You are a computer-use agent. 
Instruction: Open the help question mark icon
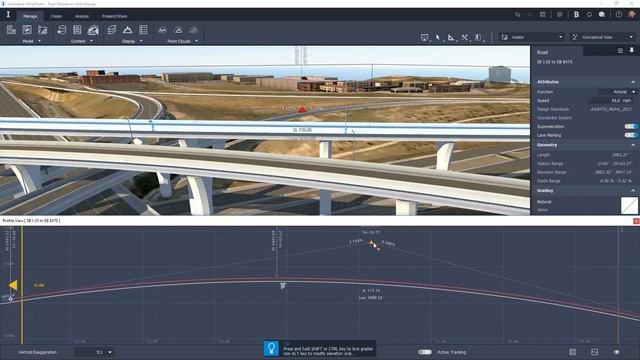pos(619,15)
